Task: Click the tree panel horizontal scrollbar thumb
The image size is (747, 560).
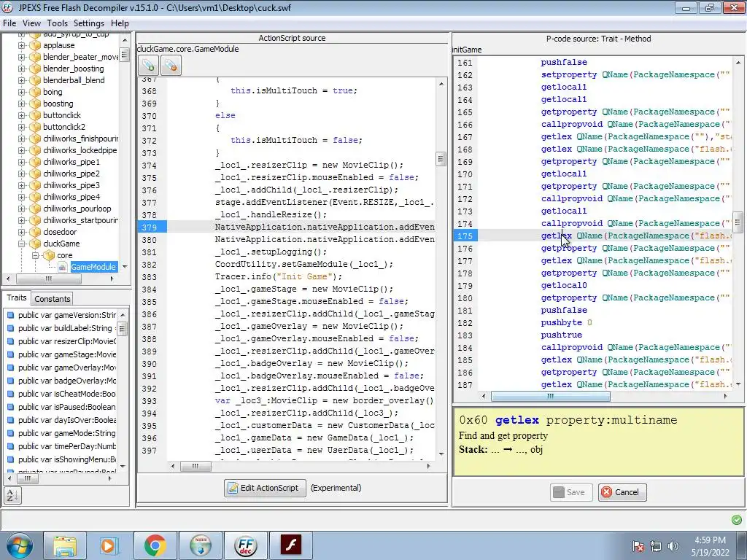Action: pos(49,279)
